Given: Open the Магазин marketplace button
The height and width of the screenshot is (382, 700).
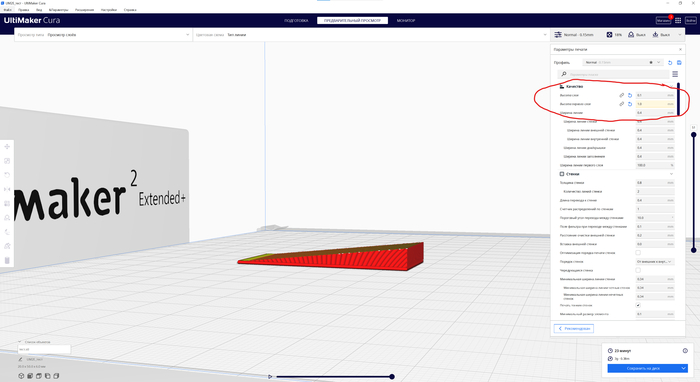Looking at the screenshot, I should (x=663, y=21).
